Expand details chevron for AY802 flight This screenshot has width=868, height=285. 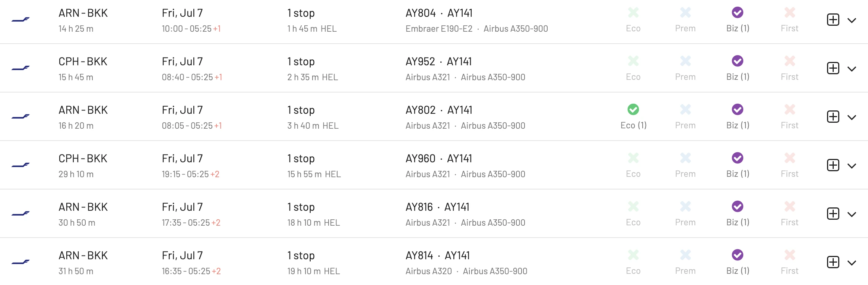coord(852,118)
